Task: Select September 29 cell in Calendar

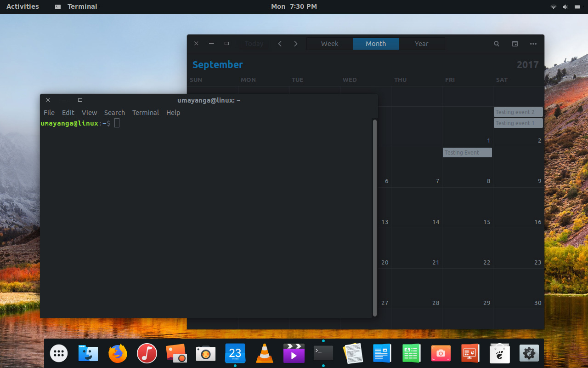Action: 468,289
